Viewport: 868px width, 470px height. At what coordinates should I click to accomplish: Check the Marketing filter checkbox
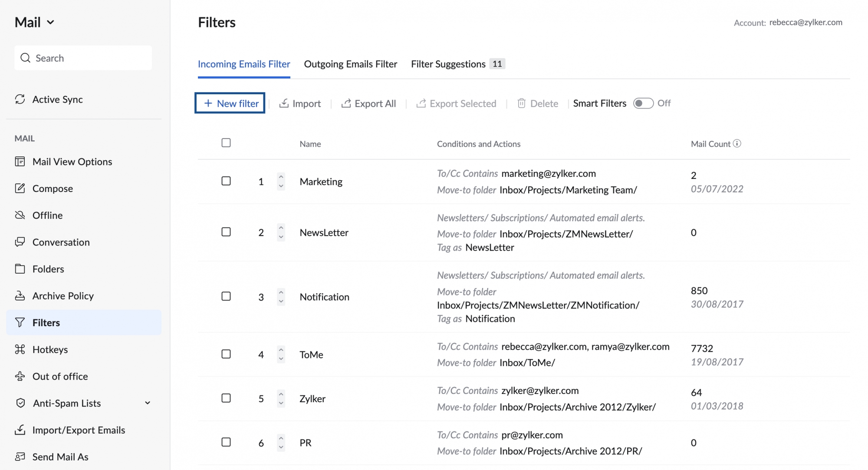(x=226, y=181)
